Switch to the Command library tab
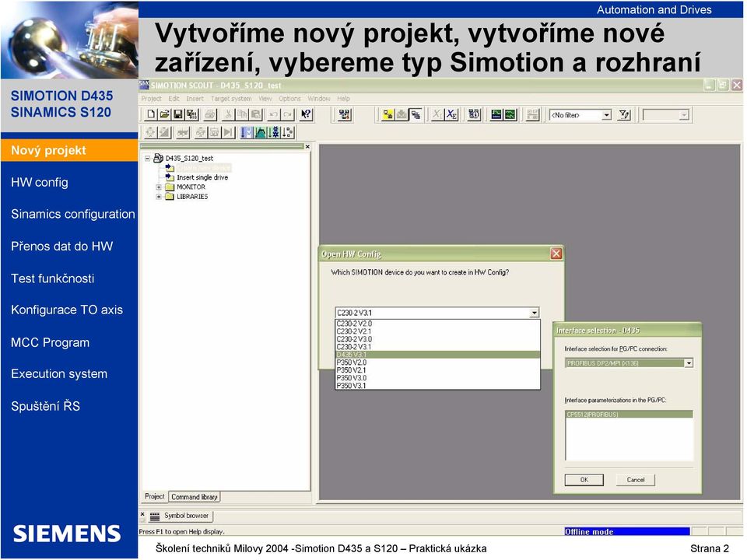The height and width of the screenshot is (560, 747). point(195,497)
